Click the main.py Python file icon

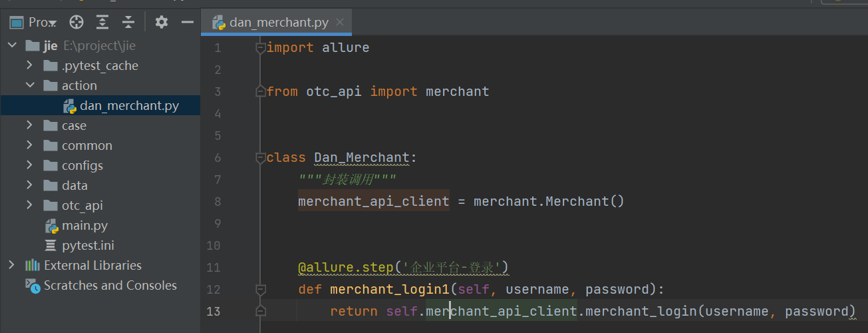tap(51, 225)
